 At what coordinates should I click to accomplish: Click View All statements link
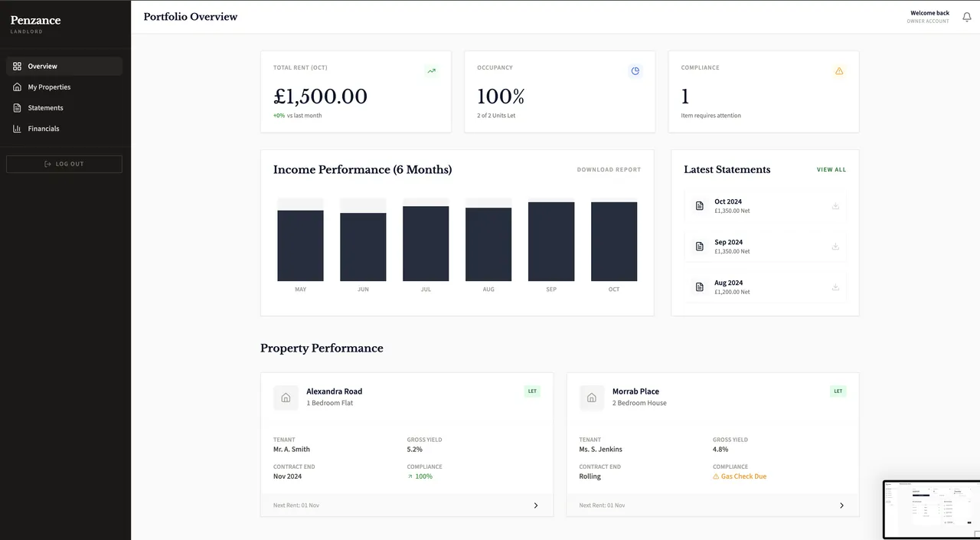point(831,170)
